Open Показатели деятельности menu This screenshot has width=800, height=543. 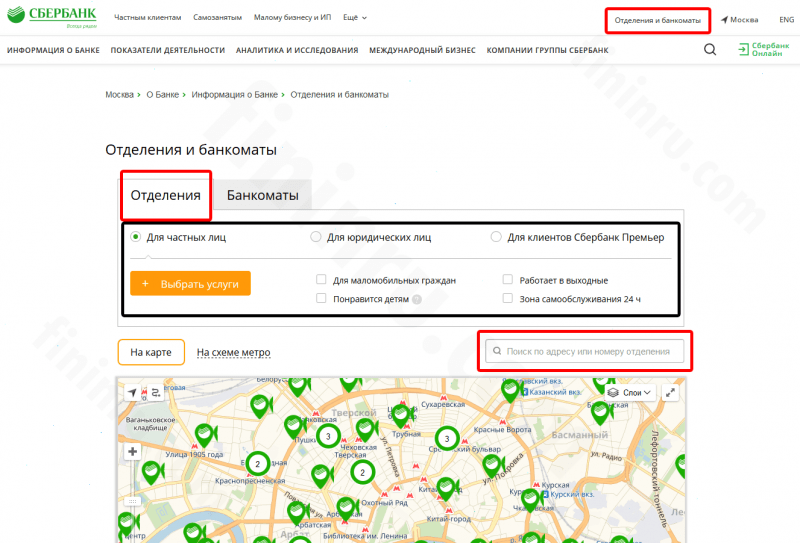point(168,50)
